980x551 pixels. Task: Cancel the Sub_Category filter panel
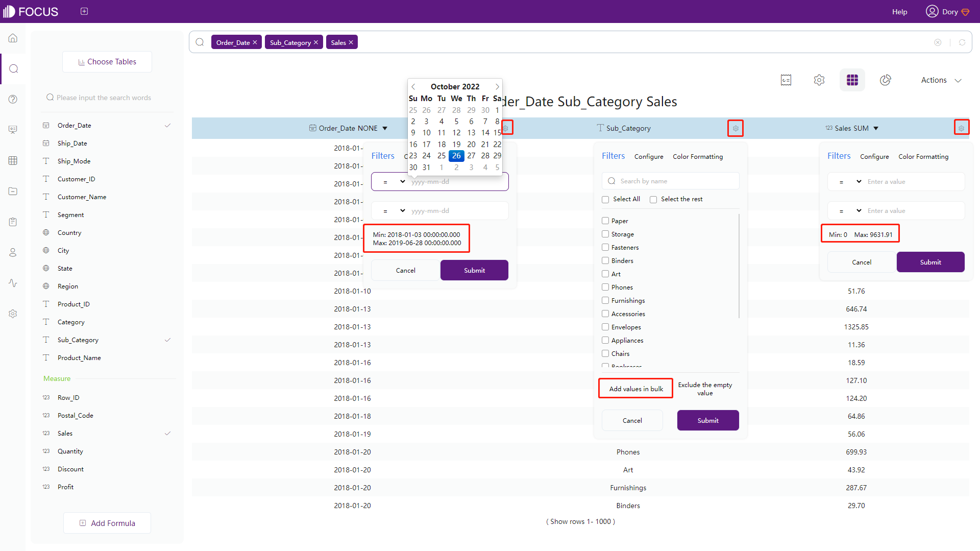pos(632,420)
